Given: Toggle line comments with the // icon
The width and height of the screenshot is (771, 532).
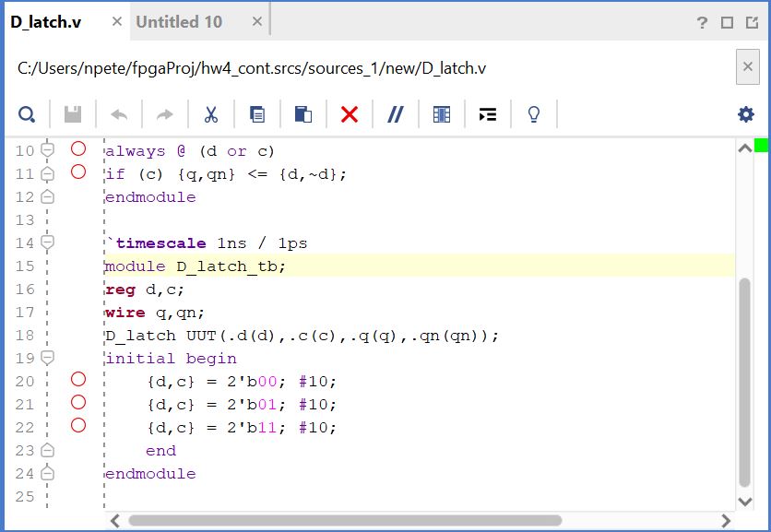Looking at the screenshot, I should (x=396, y=114).
